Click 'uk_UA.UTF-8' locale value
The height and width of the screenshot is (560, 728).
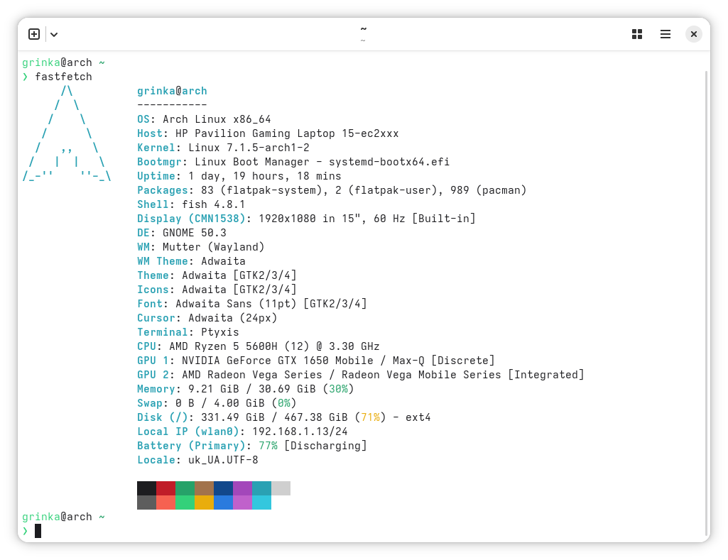223,460
